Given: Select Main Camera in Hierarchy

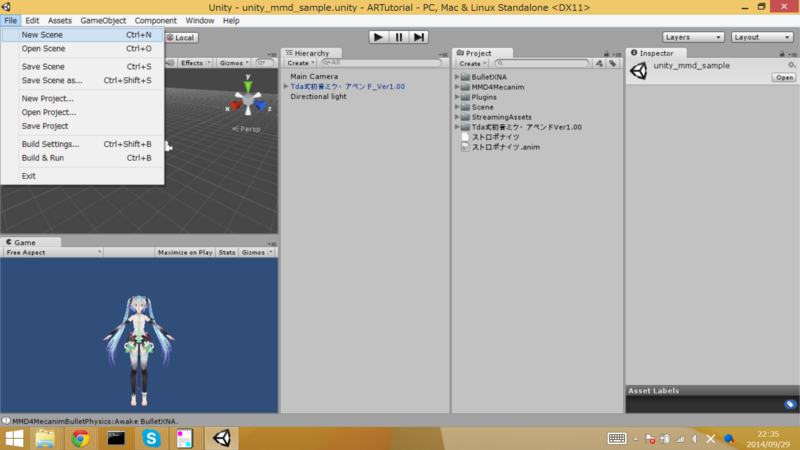Looking at the screenshot, I should point(314,76).
